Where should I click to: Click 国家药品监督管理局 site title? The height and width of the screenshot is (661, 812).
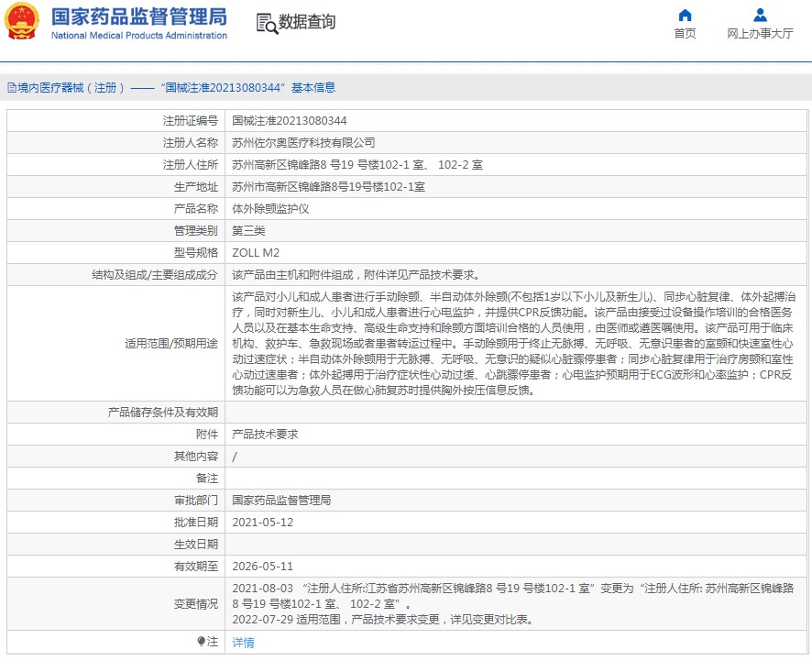(x=138, y=17)
